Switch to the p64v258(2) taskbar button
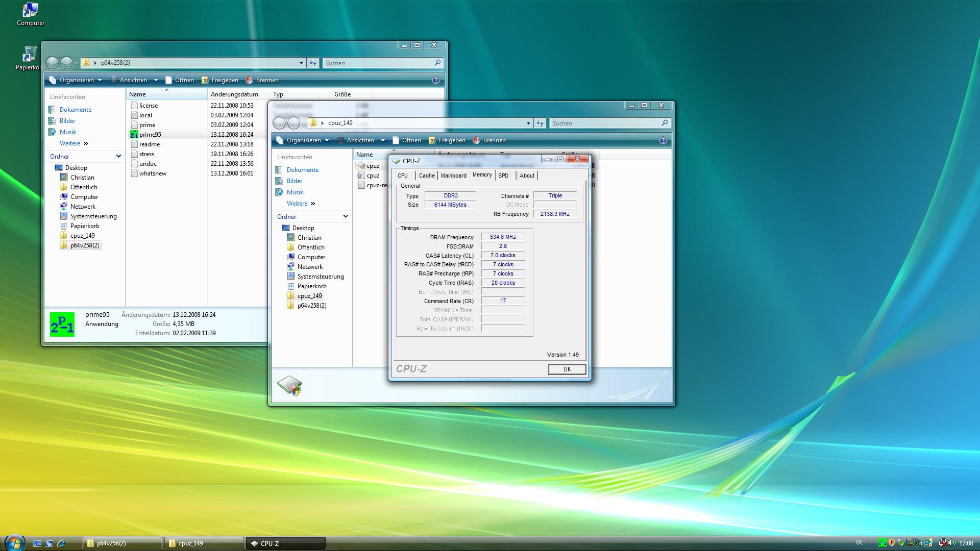 (x=122, y=543)
